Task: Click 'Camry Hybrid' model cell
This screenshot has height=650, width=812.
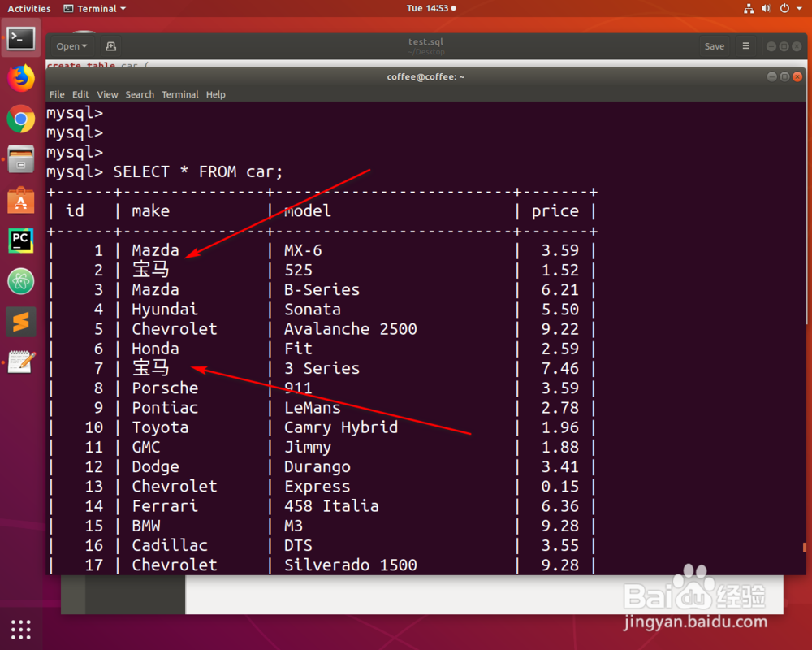Action: 341,427
